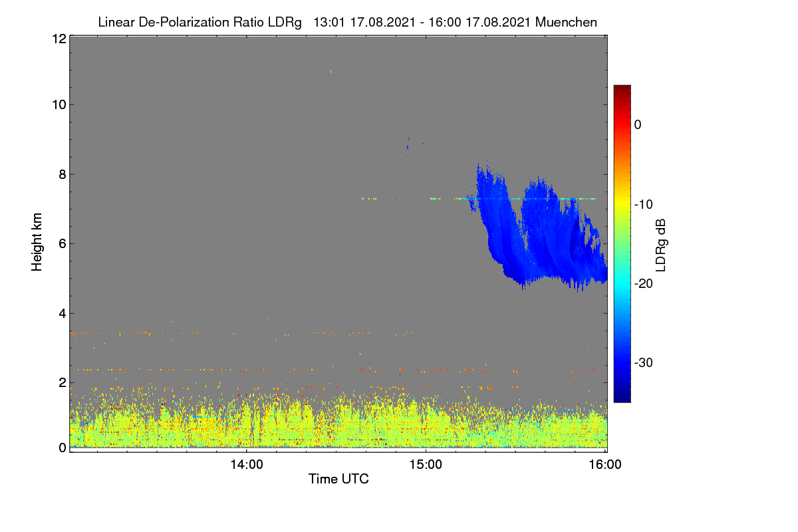
Task: Click the '16:00' time axis tick label
Action: coord(606,464)
